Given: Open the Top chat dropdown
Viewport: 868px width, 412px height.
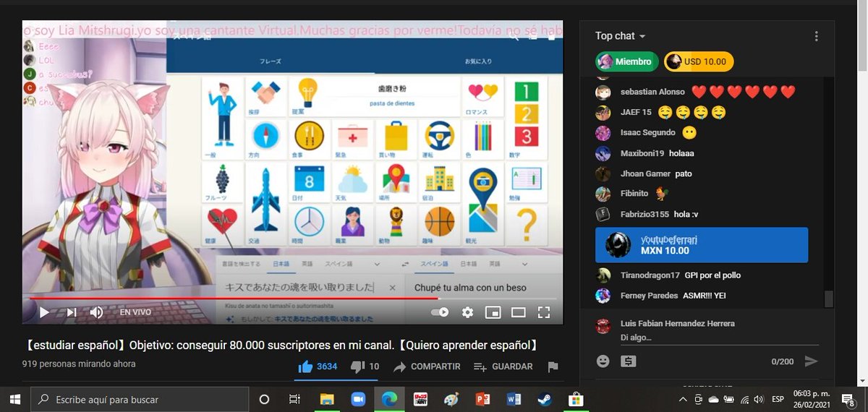Looking at the screenshot, I should [x=621, y=36].
